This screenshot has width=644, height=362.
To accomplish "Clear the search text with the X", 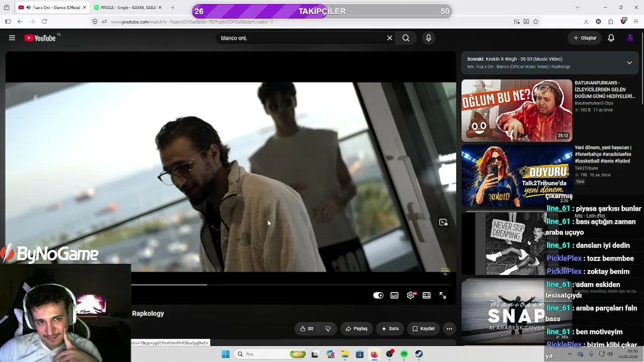I will click(389, 38).
